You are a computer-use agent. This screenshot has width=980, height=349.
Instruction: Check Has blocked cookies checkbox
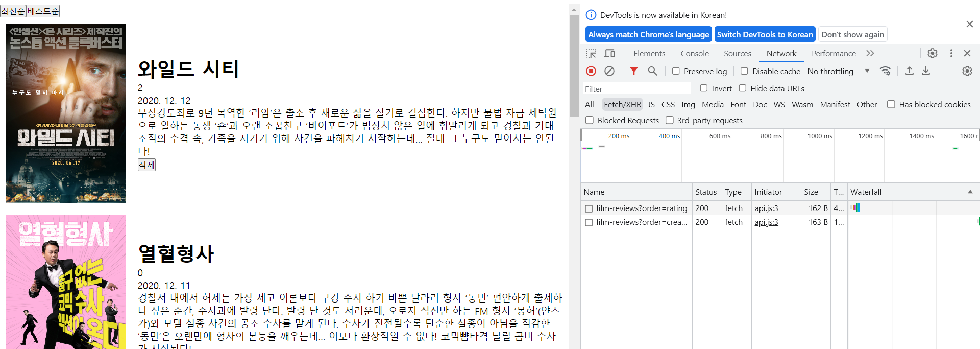tap(891, 104)
